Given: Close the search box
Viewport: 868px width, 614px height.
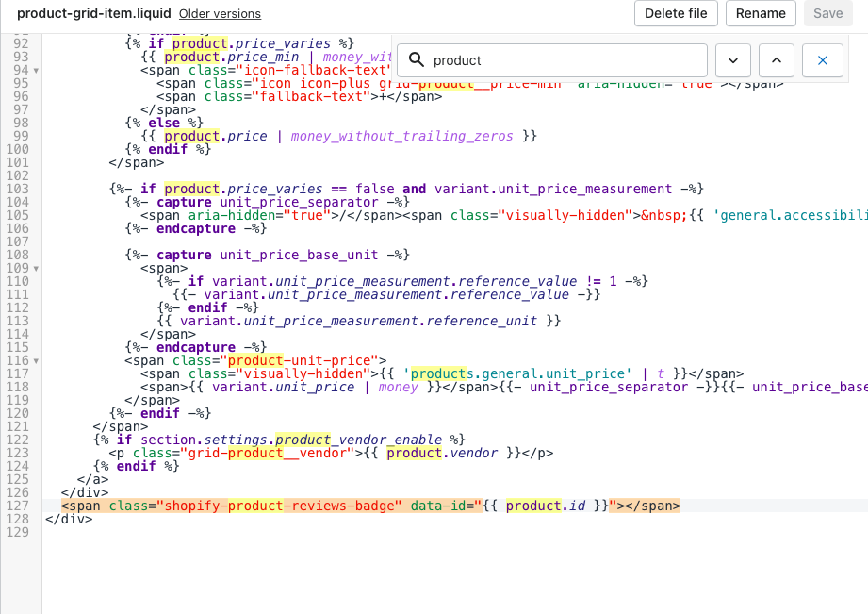Looking at the screenshot, I should (x=823, y=60).
